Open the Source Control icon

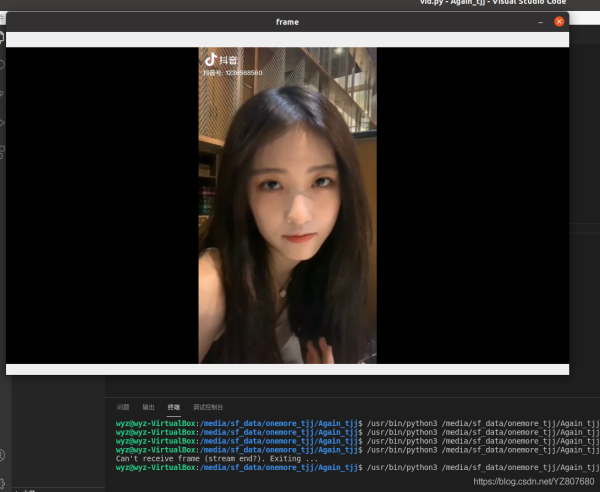tap(3, 94)
